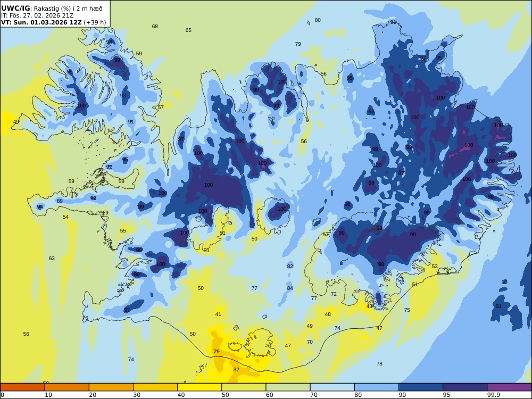Image resolution: width=532 pixels, height=399 pixels.
Task: Click the 90–95 dark blue legend swatch
Action: pos(421,387)
